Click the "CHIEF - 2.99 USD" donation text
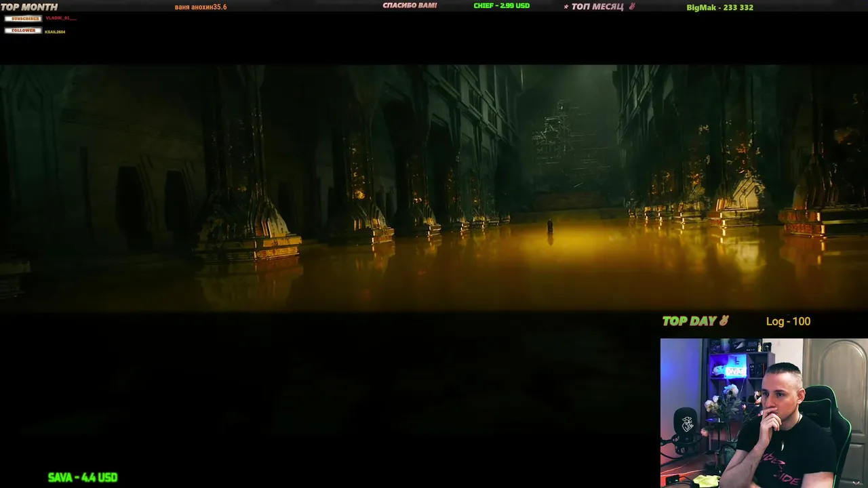 pos(501,5)
